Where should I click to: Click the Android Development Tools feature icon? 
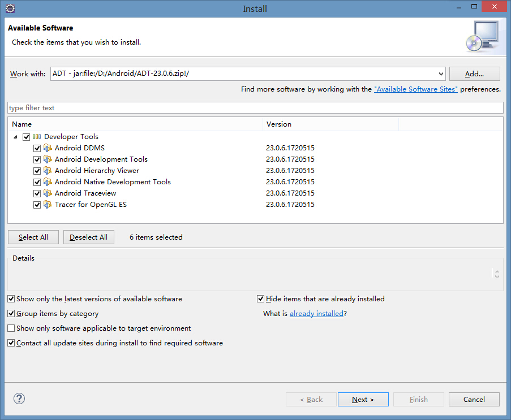click(48, 159)
